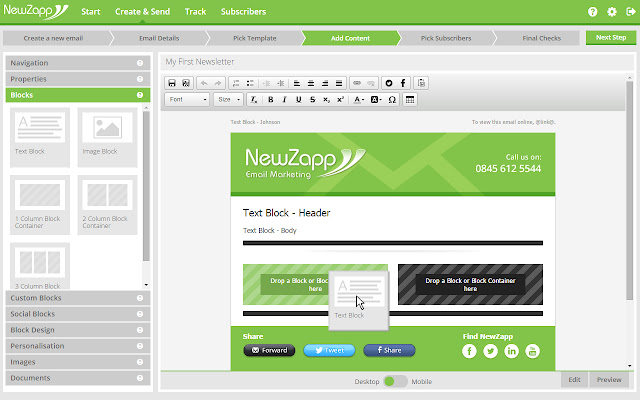Viewport: 640px width, 400px height.
Task: Open the Track menu
Action: click(x=196, y=12)
